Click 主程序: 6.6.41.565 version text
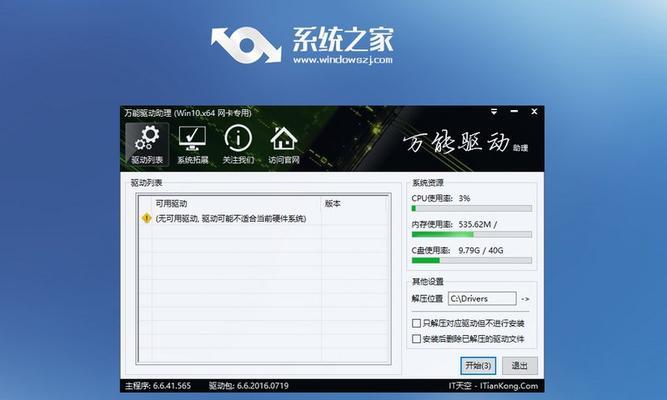This screenshot has width=667, height=400. [x=158, y=386]
